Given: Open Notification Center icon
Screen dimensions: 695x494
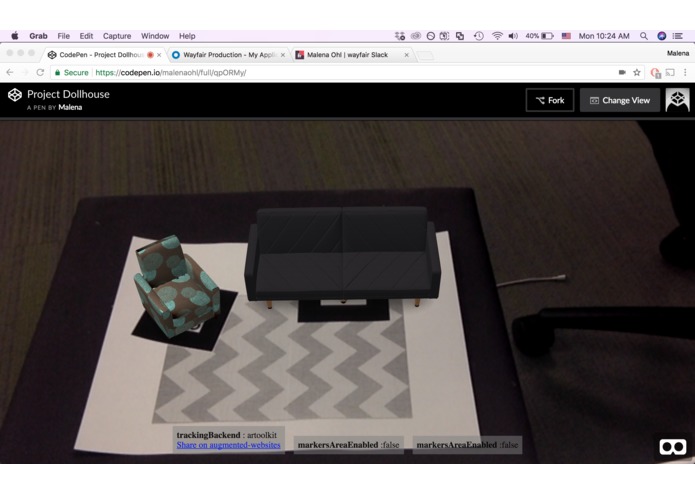Looking at the screenshot, I should (677, 36).
